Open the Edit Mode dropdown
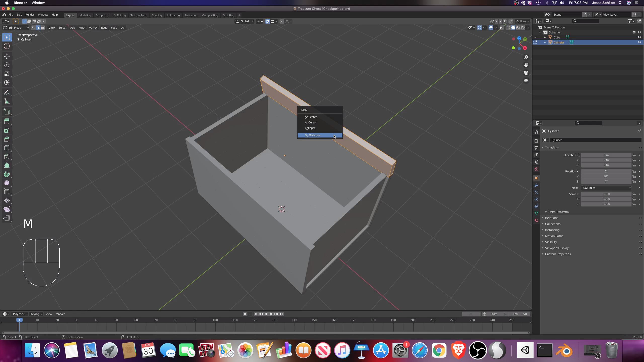 pyautogui.click(x=16, y=28)
